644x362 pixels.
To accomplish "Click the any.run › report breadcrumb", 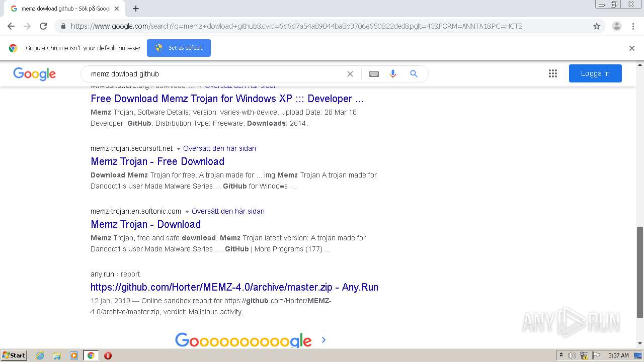I will pos(115,274).
